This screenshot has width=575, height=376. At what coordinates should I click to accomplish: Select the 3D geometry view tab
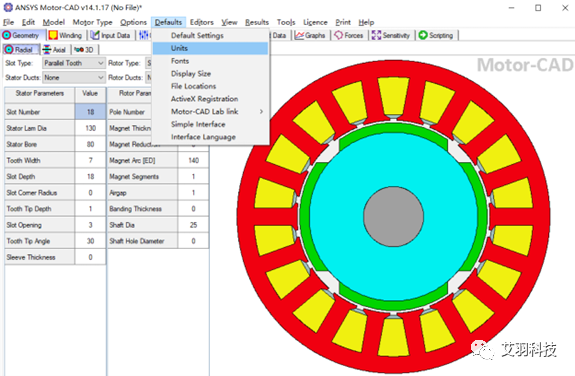coord(84,50)
